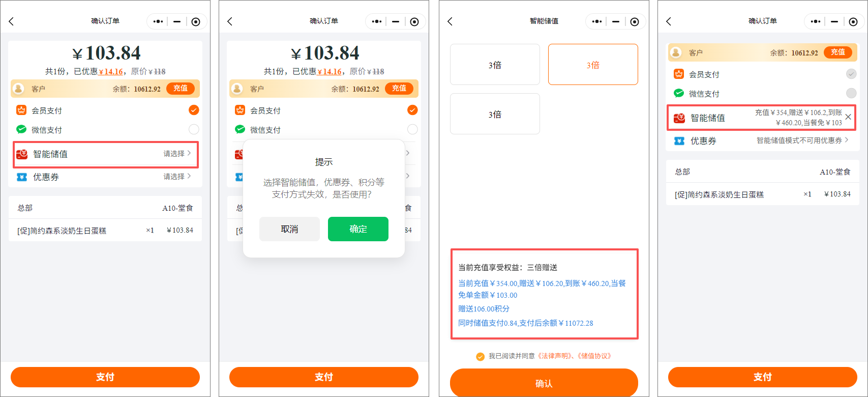This screenshot has height=397, width=868.
Task: Select greyed 会员支付 radio above the 充值¥354 row
Action: pyautogui.click(x=851, y=74)
